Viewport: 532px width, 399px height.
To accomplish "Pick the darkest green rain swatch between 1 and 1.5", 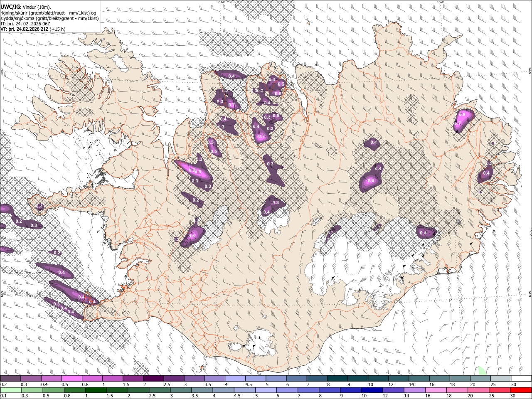I will 96,390.
